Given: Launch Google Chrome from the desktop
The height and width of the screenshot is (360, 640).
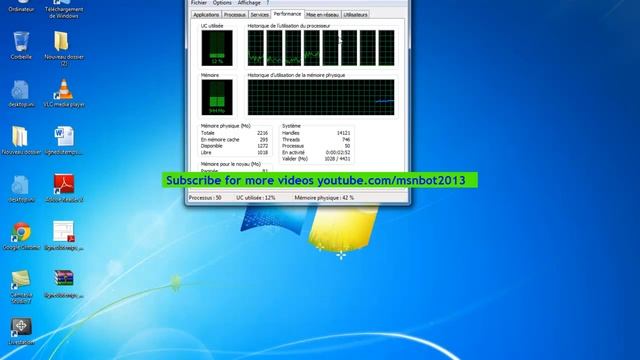Looking at the screenshot, I should click(21, 236).
